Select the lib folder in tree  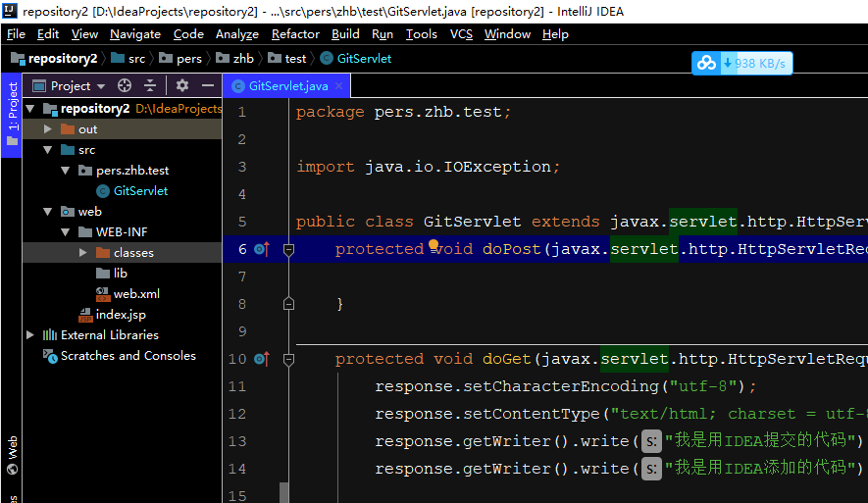pos(120,274)
